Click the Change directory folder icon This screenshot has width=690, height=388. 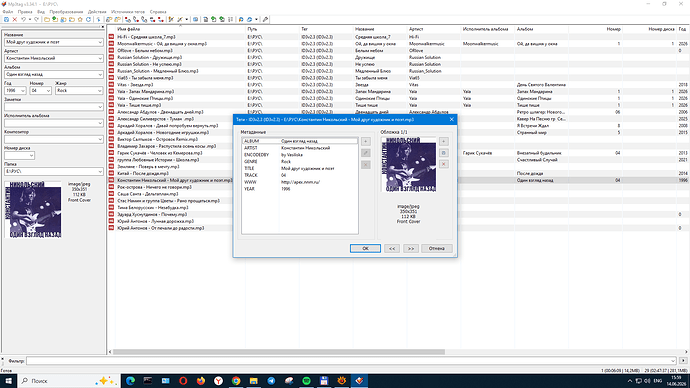(x=47, y=19)
